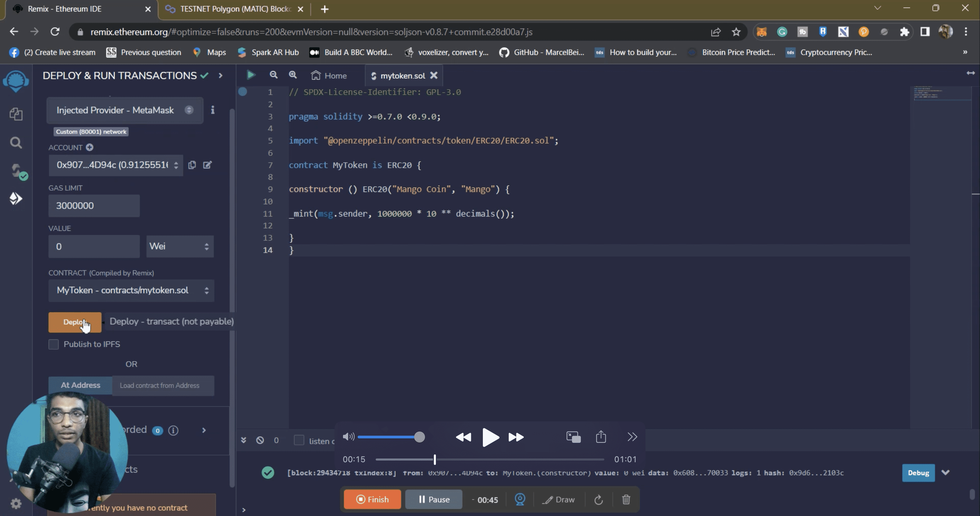Clear the terminal console output
This screenshot has height=516, width=980.
(260, 440)
